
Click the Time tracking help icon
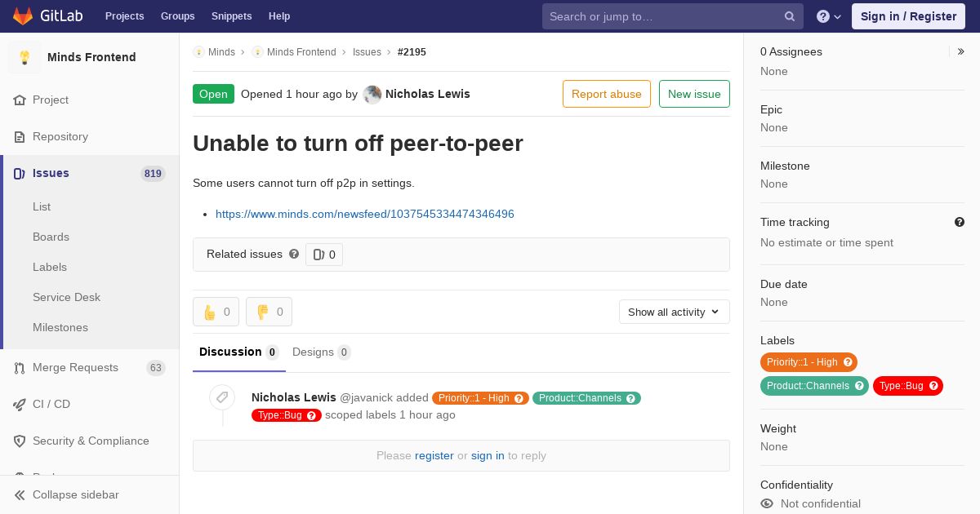point(960,222)
